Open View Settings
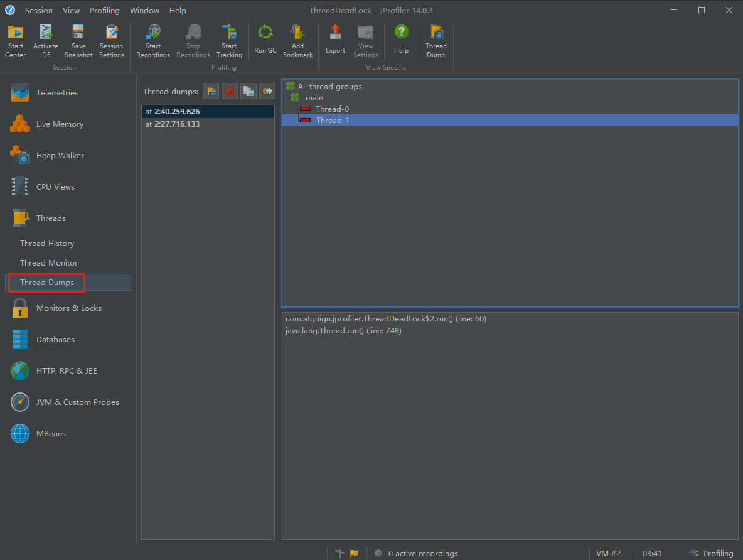Image resolution: width=743 pixels, height=560 pixels. coord(366,41)
